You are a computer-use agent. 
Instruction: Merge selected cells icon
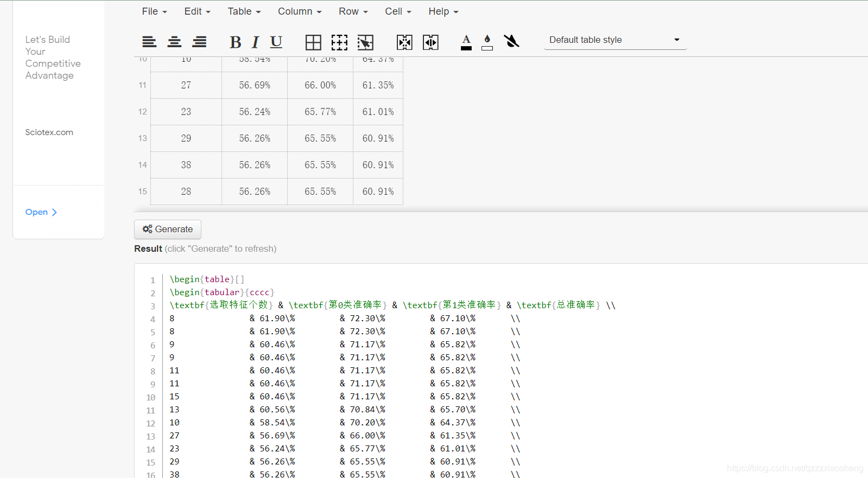404,42
